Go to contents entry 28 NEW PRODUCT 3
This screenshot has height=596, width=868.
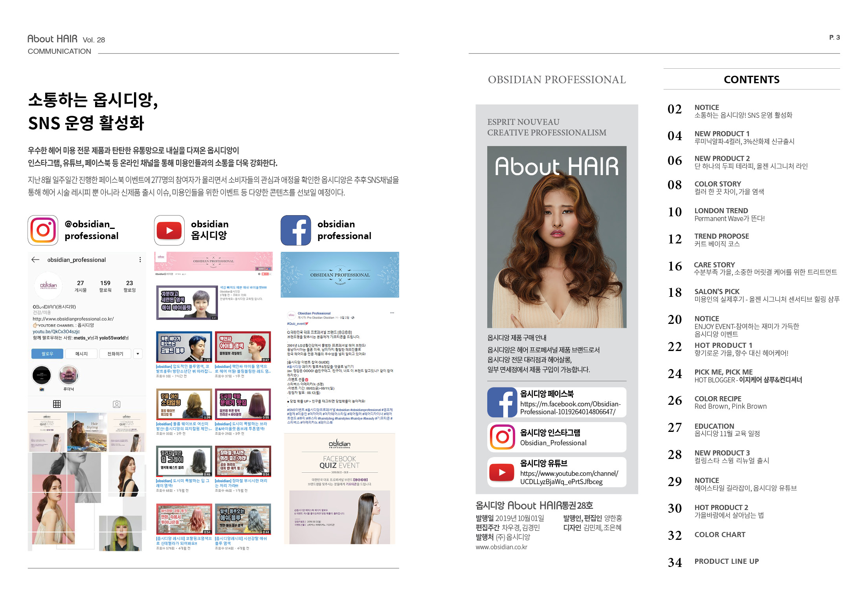click(x=718, y=456)
